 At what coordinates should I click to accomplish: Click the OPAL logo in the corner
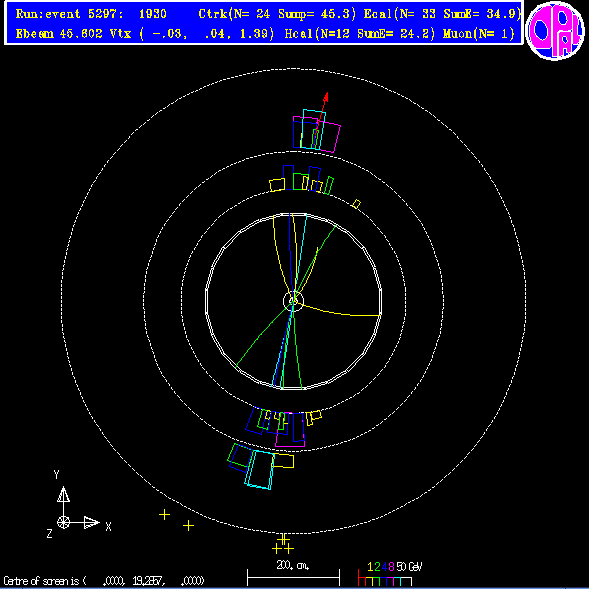pos(555,30)
